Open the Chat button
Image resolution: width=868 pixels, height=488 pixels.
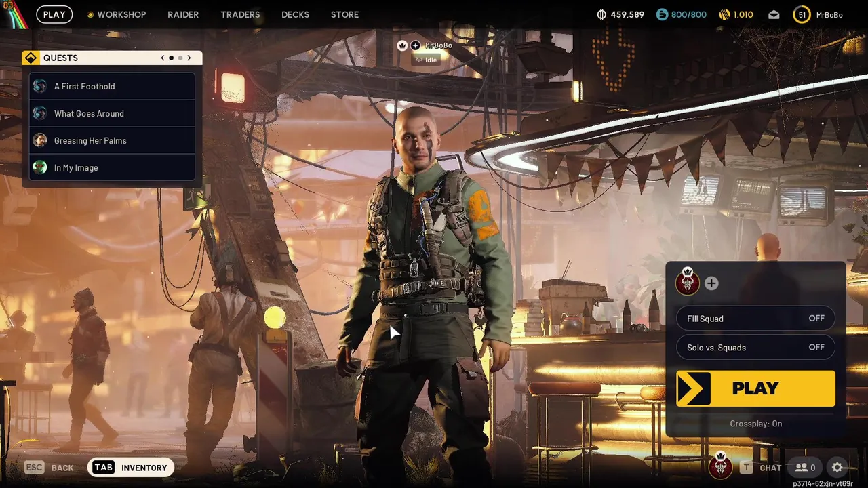(770, 468)
